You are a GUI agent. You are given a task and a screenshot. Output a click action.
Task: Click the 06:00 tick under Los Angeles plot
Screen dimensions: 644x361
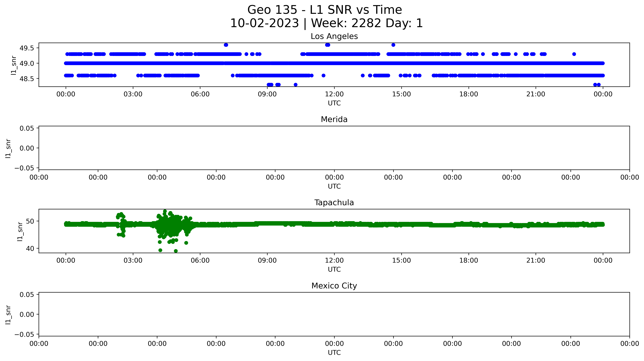point(200,94)
